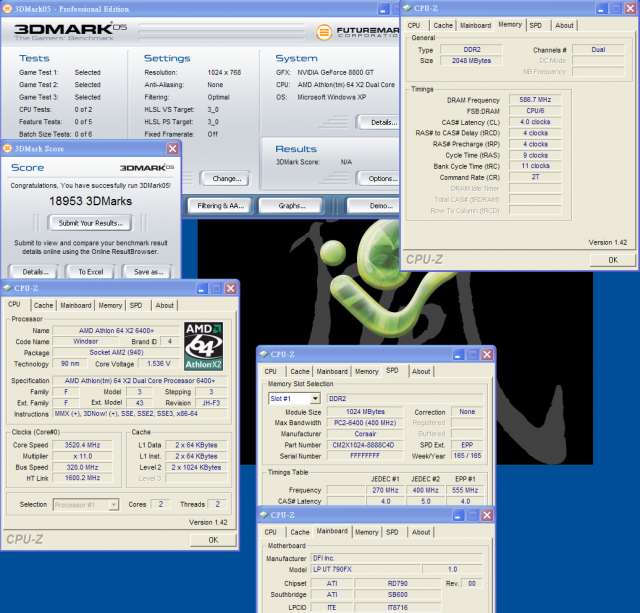Open the Slot #1 memory slot dropdown

click(x=315, y=398)
